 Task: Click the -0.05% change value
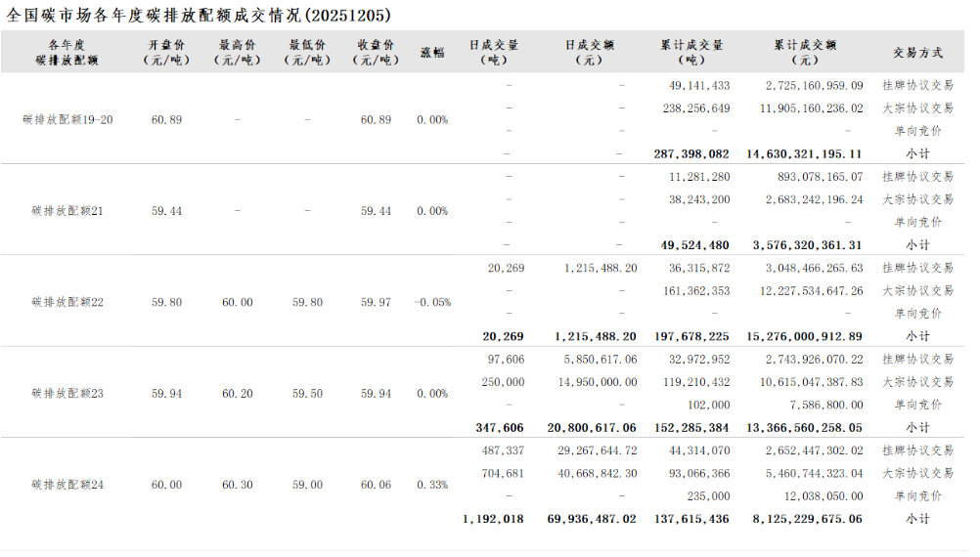point(432,303)
